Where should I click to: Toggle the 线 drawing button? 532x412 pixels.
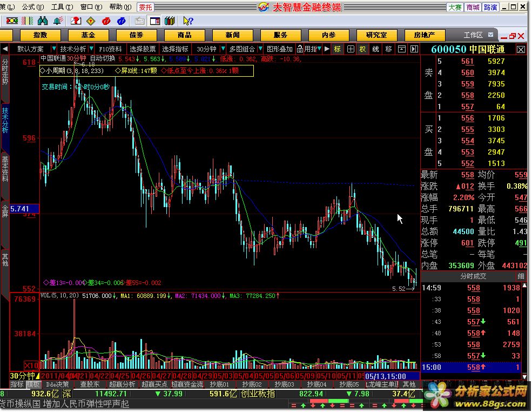[375, 49]
